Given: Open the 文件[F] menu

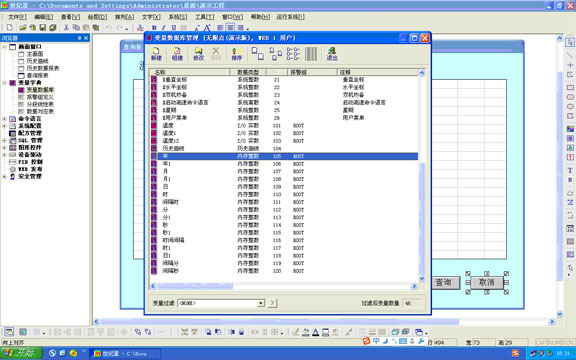Looking at the screenshot, I should pos(17,17).
